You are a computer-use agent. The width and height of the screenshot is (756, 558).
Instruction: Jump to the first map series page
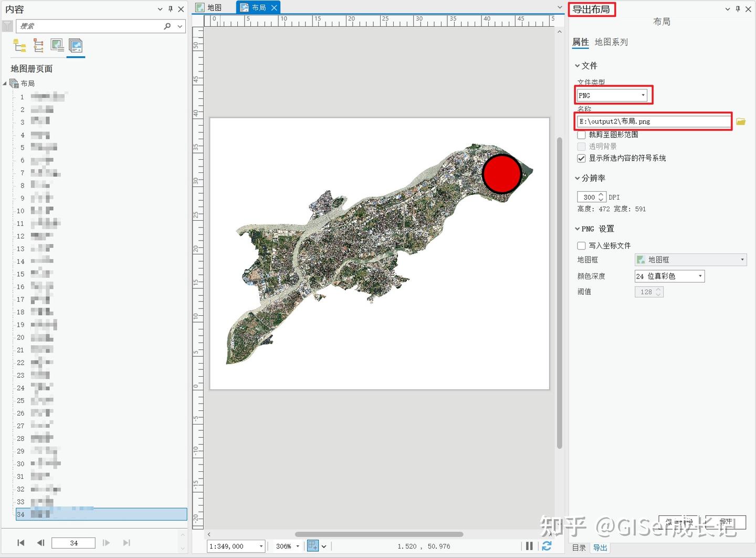(x=21, y=543)
